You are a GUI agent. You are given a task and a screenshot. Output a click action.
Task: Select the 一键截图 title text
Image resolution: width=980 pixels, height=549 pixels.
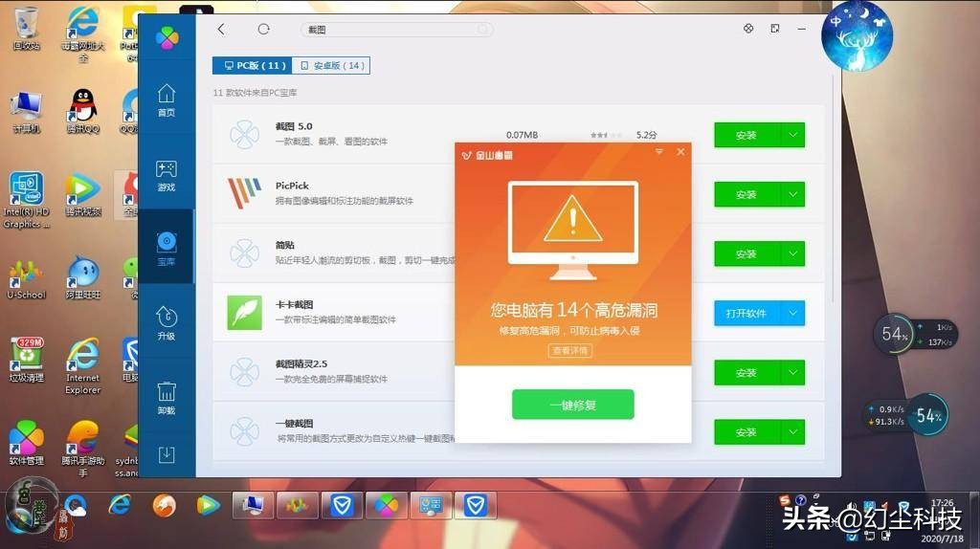click(x=295, y=424)
